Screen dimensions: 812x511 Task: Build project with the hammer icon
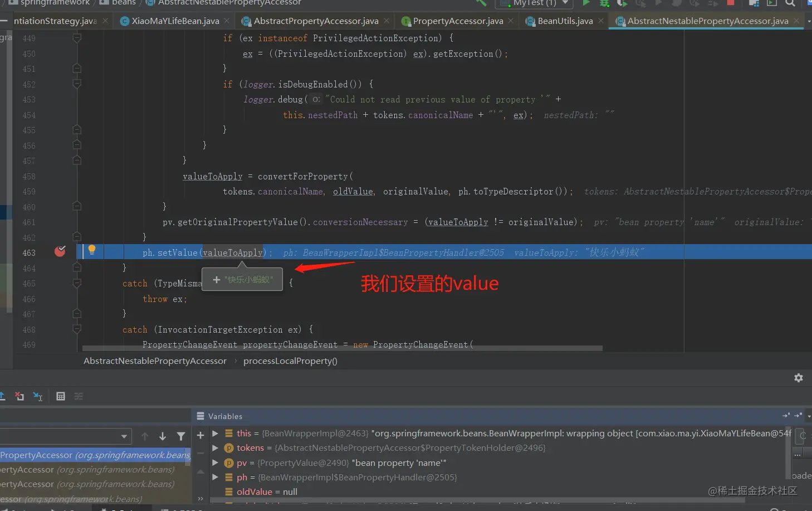click(481, 3)
